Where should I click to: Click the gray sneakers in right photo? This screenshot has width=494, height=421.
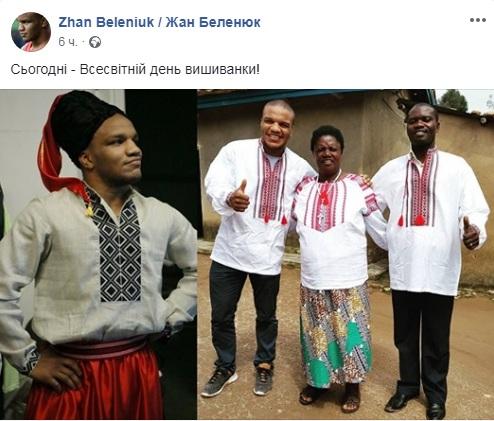tap(238, 380)
